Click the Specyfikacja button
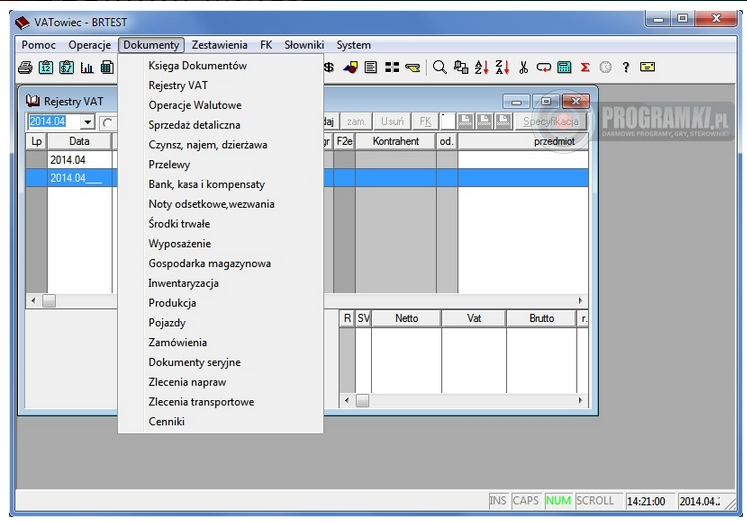747x522 pixels. pos(551,121)
